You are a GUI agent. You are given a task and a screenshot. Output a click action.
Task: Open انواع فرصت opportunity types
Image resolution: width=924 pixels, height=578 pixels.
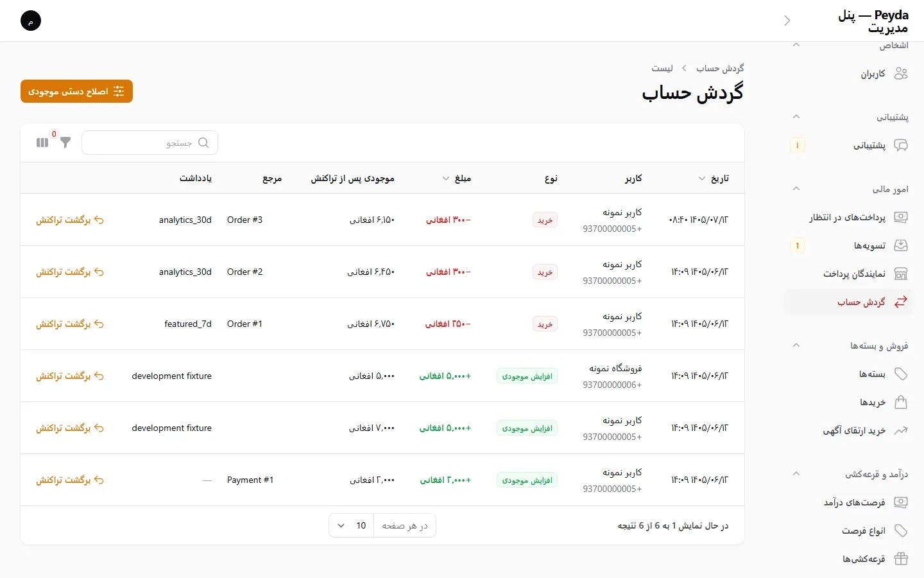849,531
